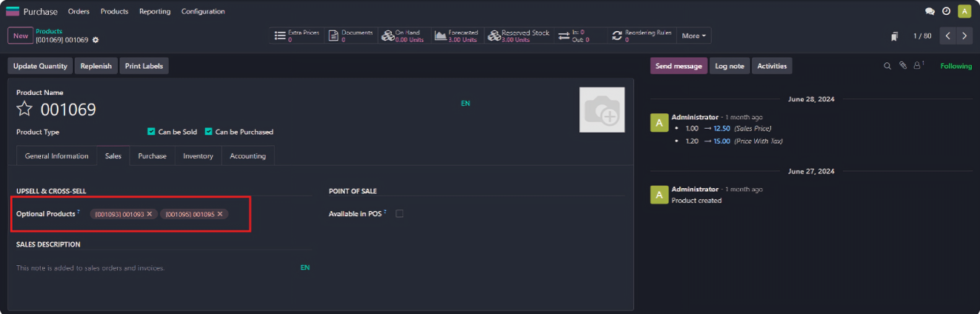Image resolution: width=980 pixels, height=314 pixels.
Task: Upload a product image via the photo placeholder
Action: coord(601,110)
